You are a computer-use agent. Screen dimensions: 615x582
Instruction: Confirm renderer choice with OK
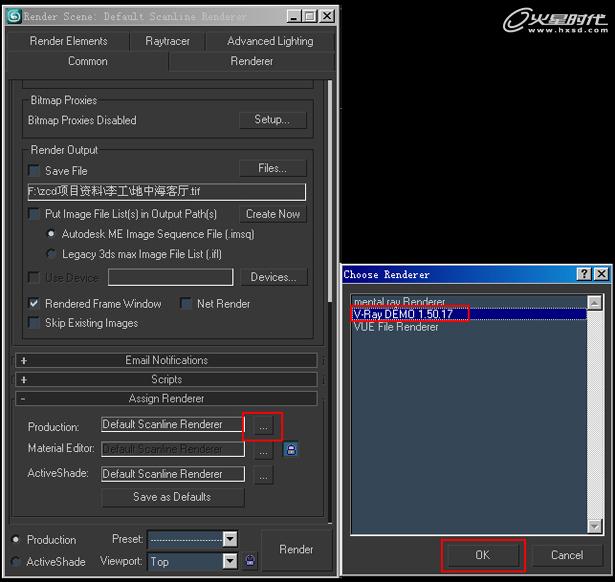[483, 555]
